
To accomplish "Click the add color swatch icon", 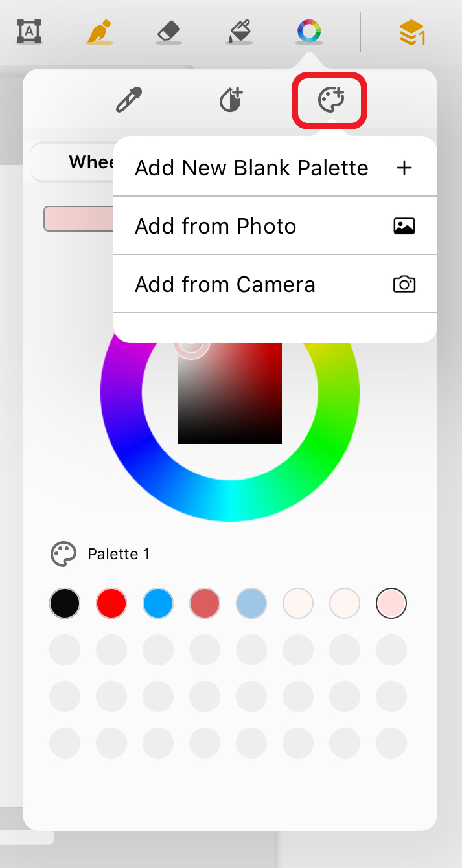I will [231, 100].
